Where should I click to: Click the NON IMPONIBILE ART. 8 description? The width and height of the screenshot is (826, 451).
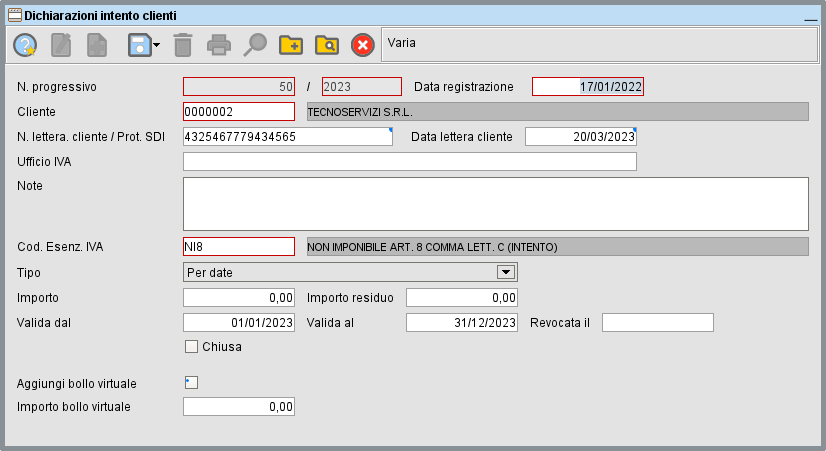tap(557, 247)
